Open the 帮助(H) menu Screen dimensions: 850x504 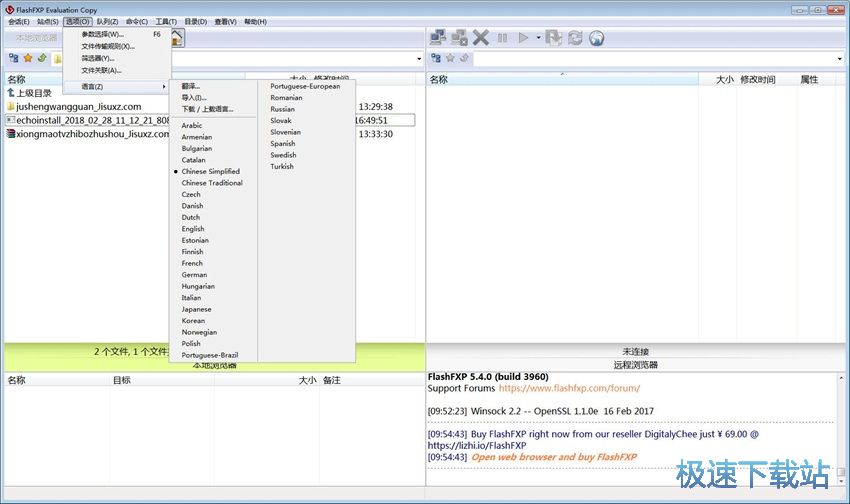click(x=255, y=22)
